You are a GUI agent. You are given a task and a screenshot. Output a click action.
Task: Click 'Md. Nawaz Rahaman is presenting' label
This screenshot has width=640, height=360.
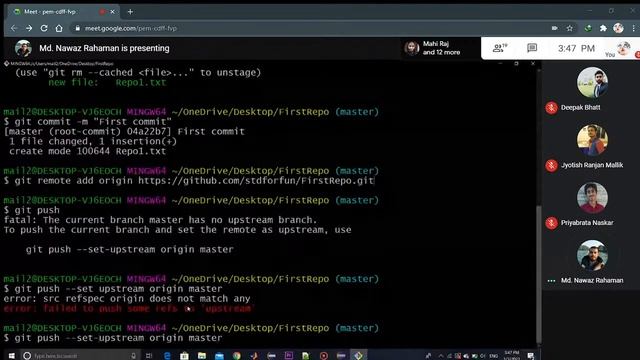104,48
